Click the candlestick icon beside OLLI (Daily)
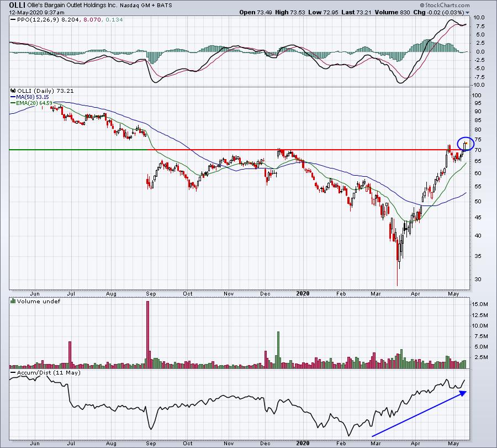Viewport: 497px width, 448px height. click(x=14, y=91)
